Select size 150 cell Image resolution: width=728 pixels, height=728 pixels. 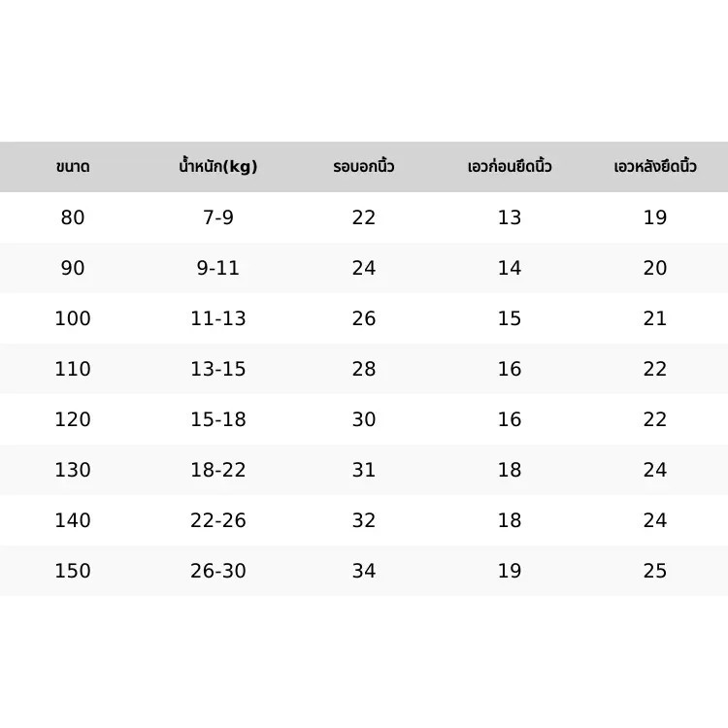click(x=73, y=571)
